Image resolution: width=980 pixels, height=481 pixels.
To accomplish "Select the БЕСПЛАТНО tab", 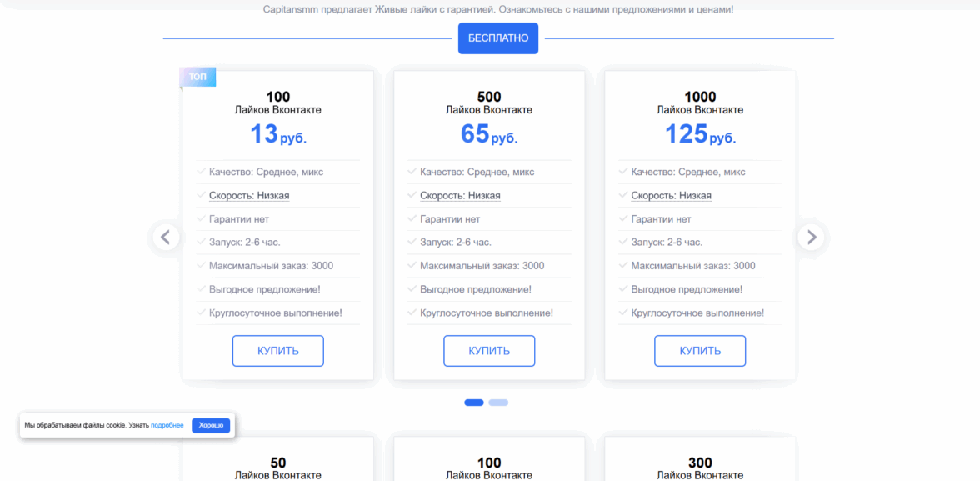I will coord(498,38).
